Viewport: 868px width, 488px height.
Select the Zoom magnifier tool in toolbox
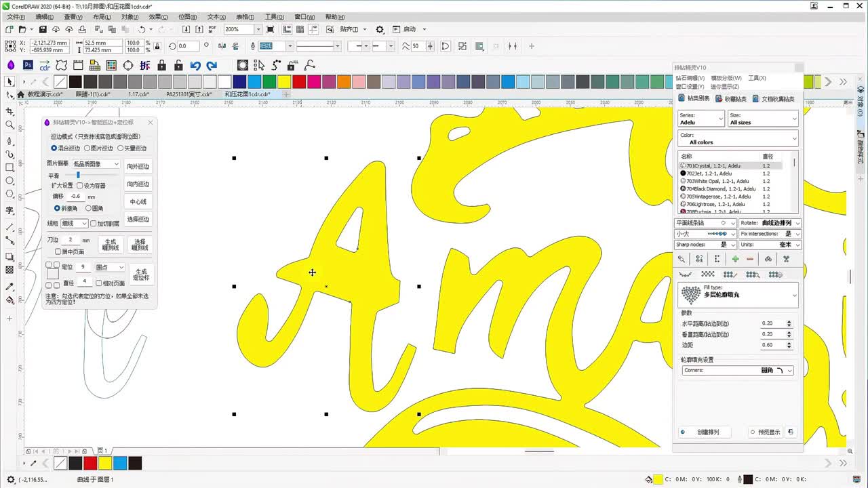pyautogui.click(x=9, y=125)
